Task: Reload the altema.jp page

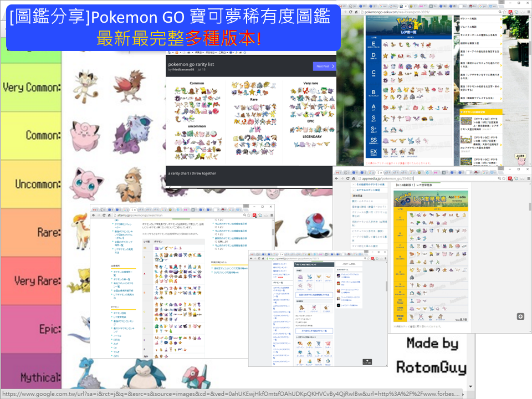Action: (x=104, y=215)
